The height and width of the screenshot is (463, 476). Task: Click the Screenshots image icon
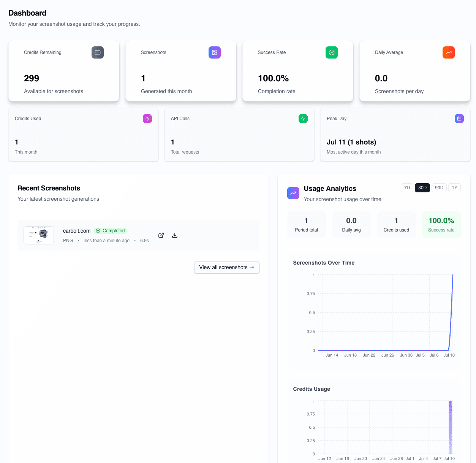[x=215, y=52]
